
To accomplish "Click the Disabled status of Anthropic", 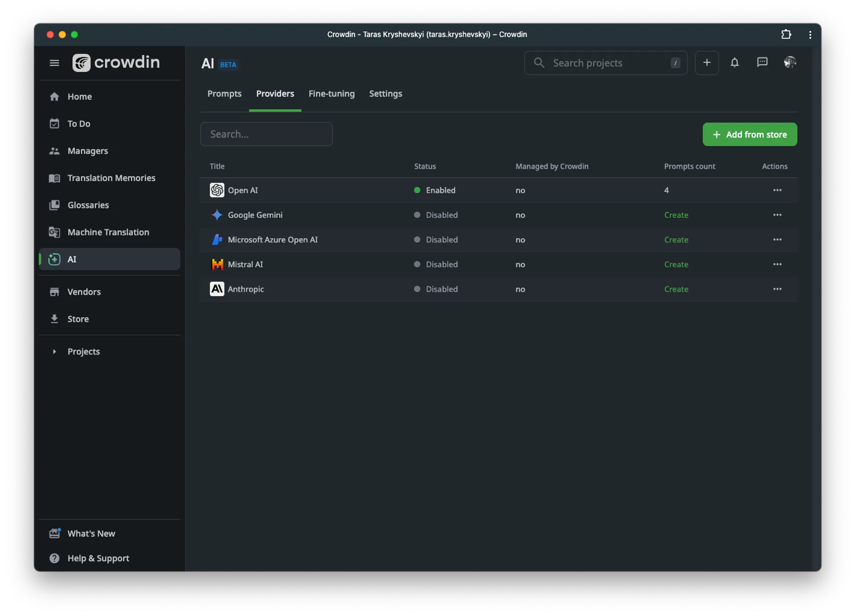I will click(436, 289).
